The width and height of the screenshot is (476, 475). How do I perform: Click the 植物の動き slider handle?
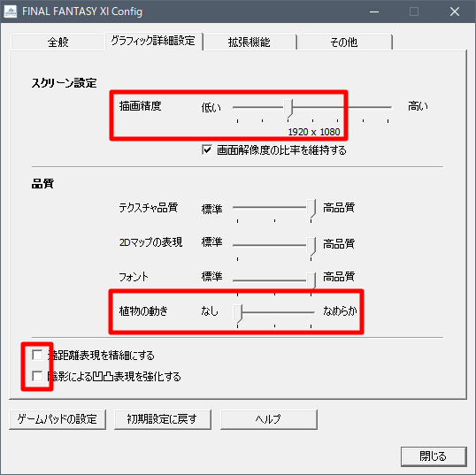pos(237,313)
